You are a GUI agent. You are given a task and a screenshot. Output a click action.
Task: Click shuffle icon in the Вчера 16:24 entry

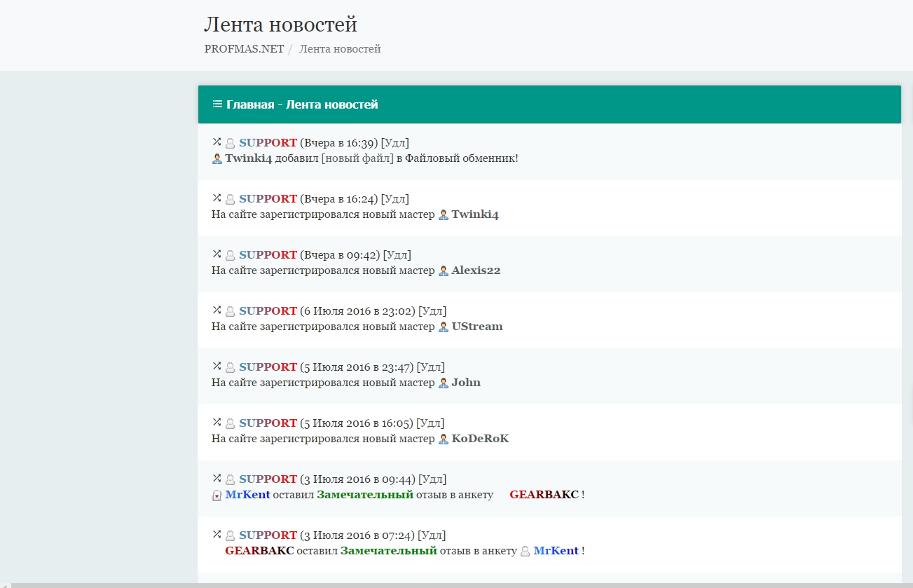(x=217, y=198)
